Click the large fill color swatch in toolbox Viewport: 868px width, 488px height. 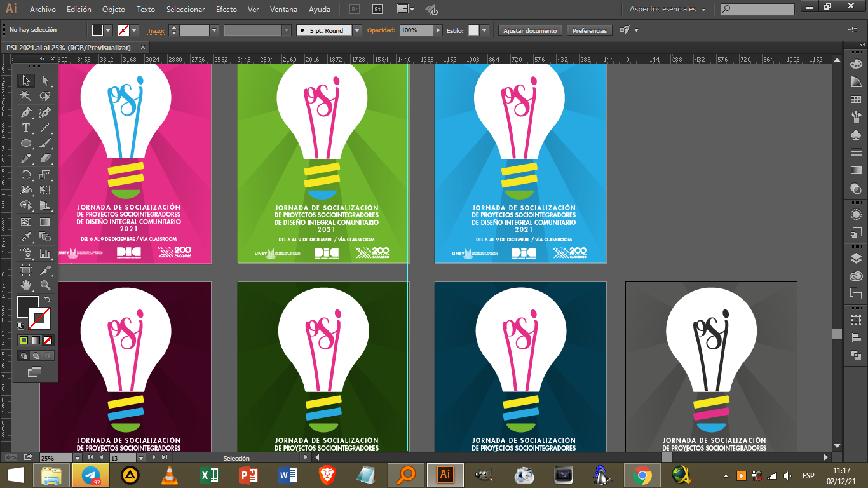click(27, 307)
